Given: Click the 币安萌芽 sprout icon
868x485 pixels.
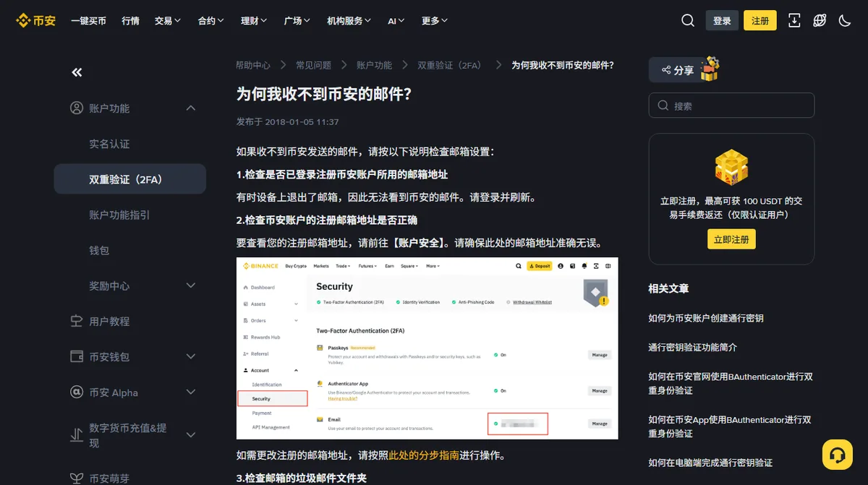Looking at the screenshot, I should (76, 478).
